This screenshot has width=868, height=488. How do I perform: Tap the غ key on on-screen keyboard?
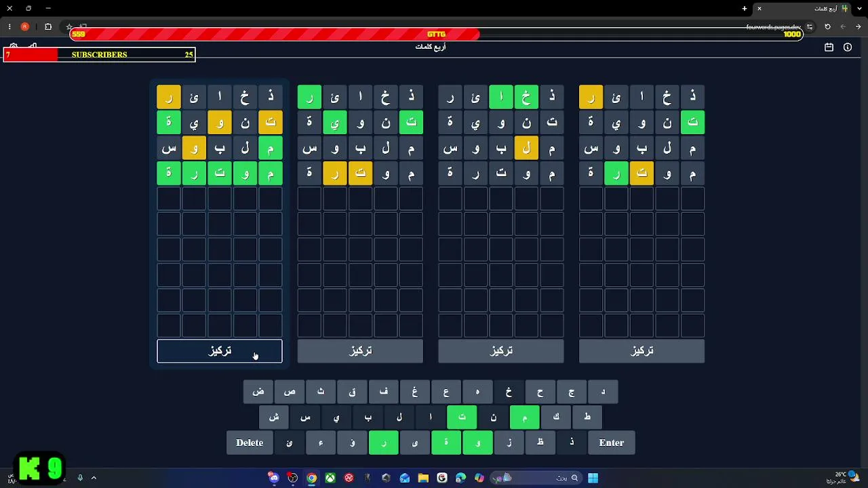pyautogui.click(x=415, y=392)
